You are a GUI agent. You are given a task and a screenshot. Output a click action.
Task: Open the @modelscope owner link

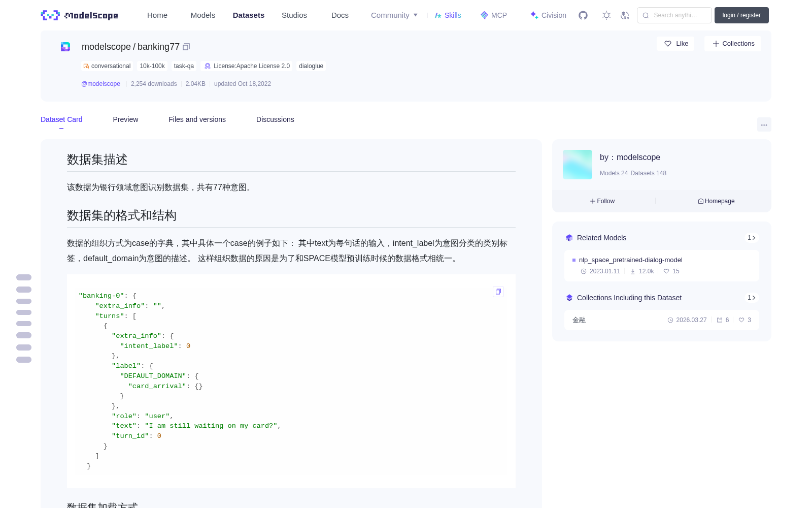point(100,84)
